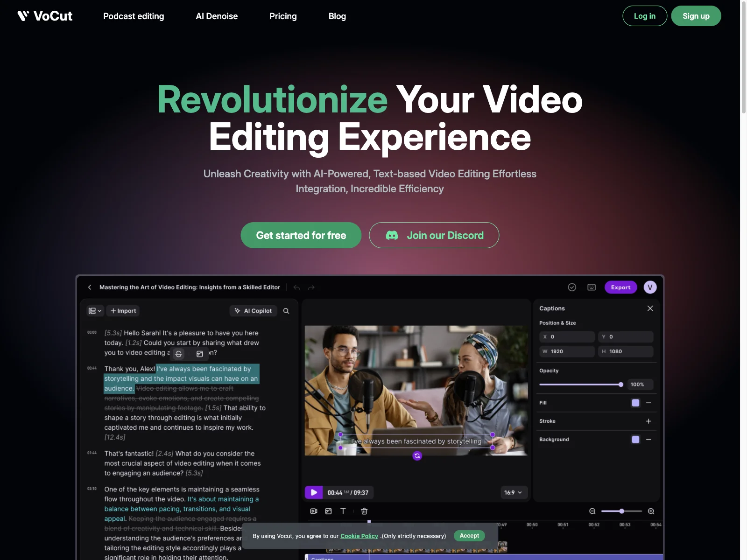Click the purple play button
This screenshot has height=560, width=747.
[x=314, y=492]
